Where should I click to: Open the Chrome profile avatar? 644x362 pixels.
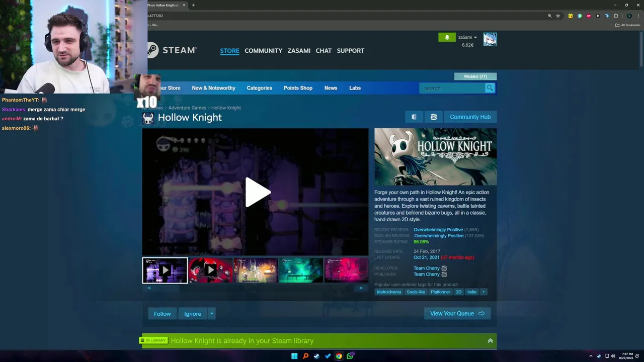click(629, 16)
